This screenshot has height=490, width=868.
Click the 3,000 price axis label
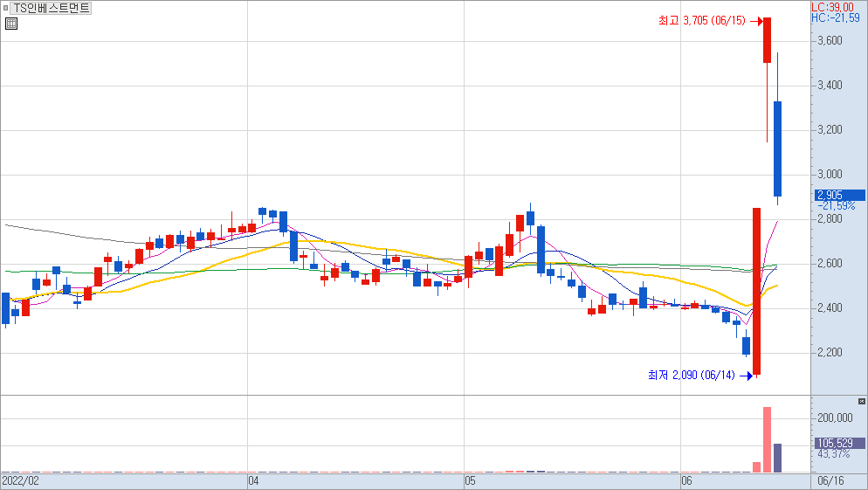(x=830, y=175)
